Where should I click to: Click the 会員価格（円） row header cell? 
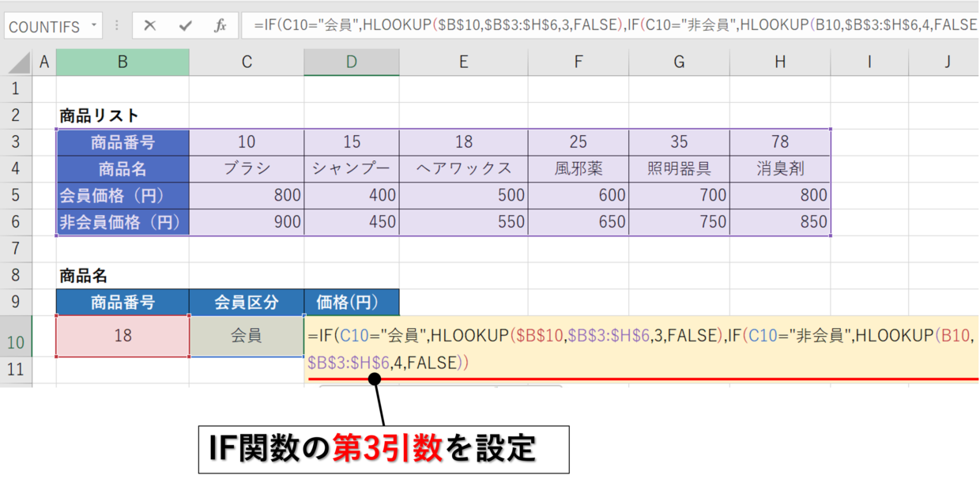click(x=122, y=195)
